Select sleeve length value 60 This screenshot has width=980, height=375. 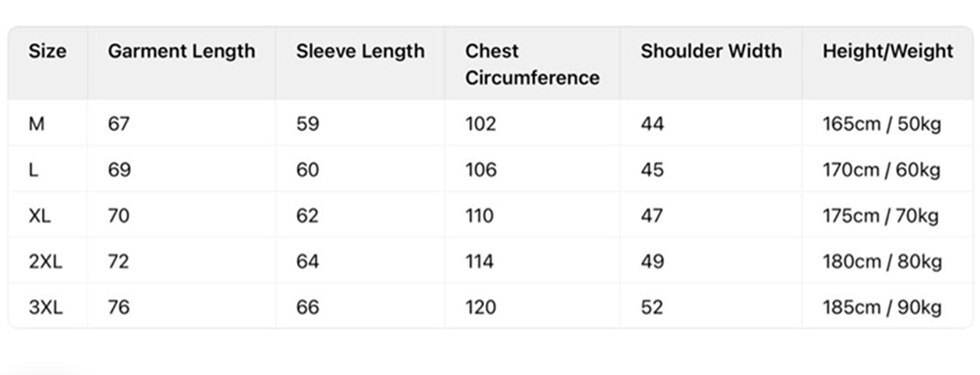click(307, 170)
